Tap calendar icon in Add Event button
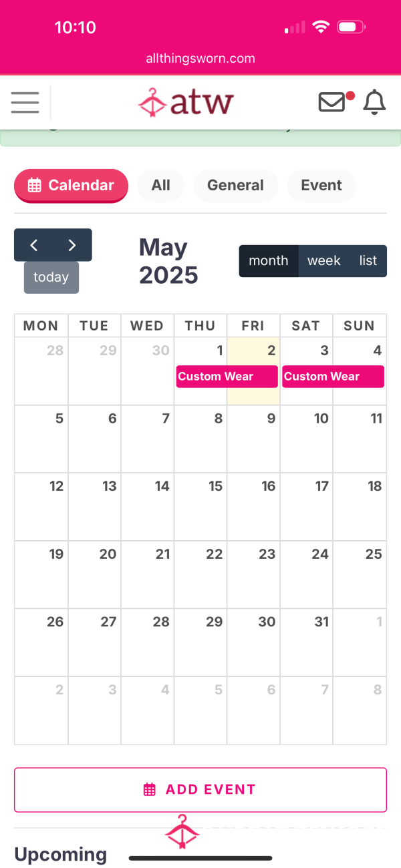The height and width of the screenshot is (868, 401). pos(150,790)
